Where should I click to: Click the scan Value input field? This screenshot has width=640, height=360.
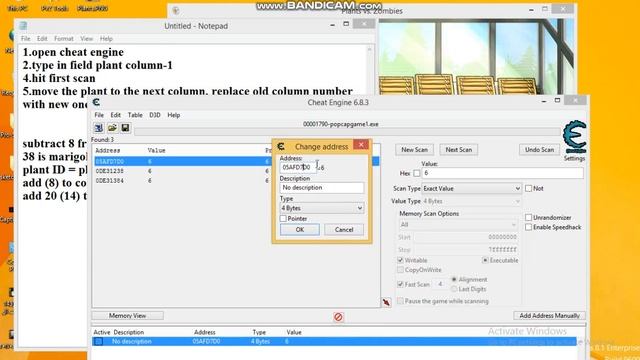(502, 173)
